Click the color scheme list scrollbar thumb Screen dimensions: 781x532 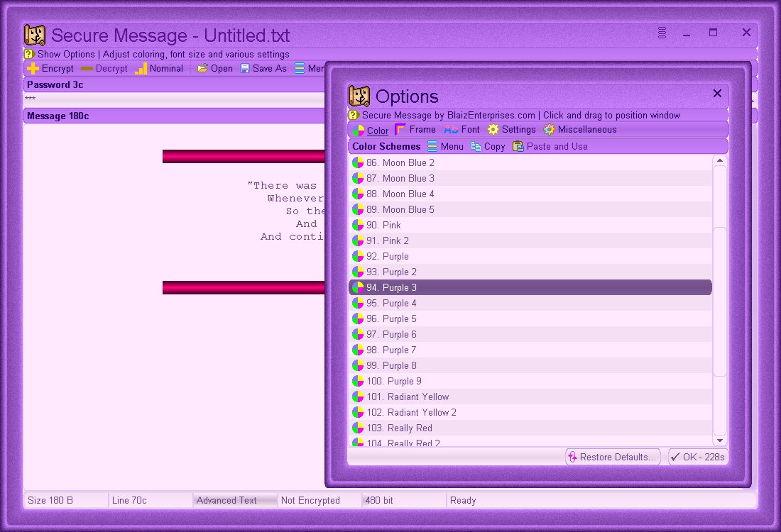click(x=719, y=302)
